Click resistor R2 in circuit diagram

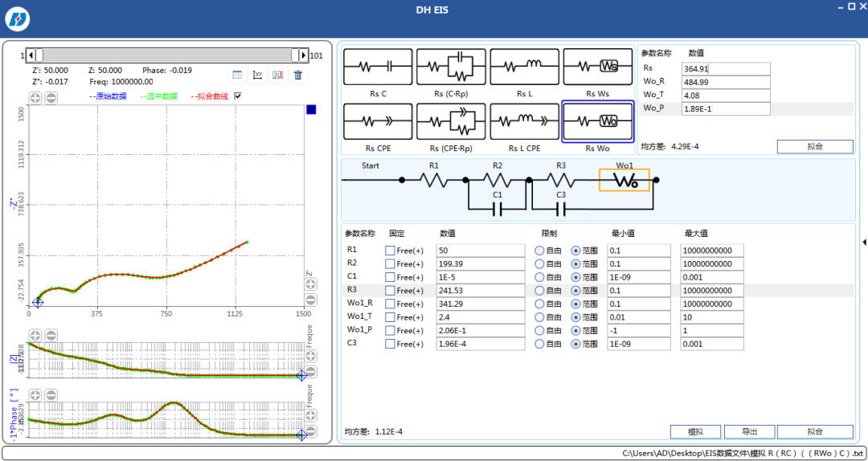(x=497, y=180)
